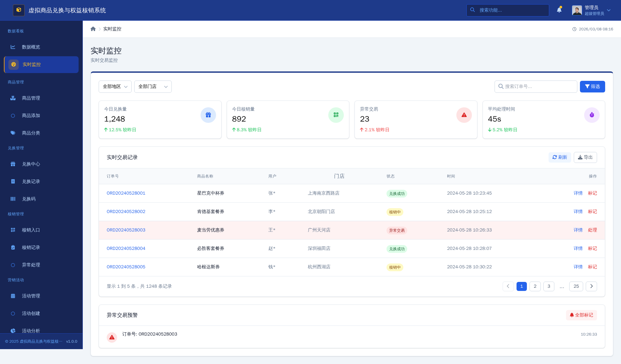Click the box logo in the header
Screen dimensions: 621x364
[18, 10]
